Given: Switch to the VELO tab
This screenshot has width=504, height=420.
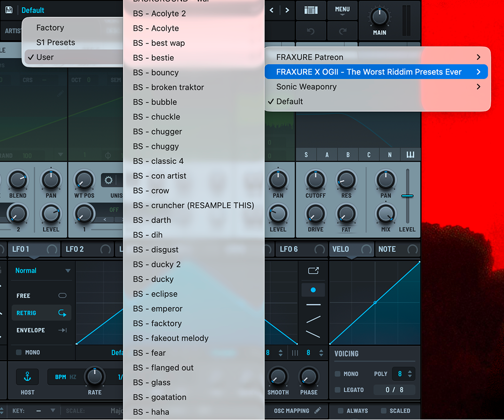Looking at the screenshot, I should pyautogui.click(x=352, y=249).
